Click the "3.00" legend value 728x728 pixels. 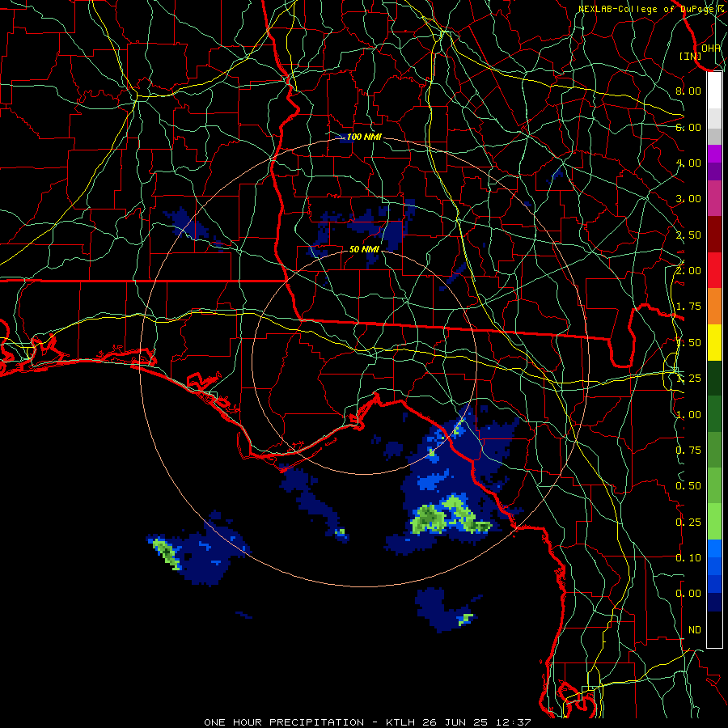coord(688,199)
